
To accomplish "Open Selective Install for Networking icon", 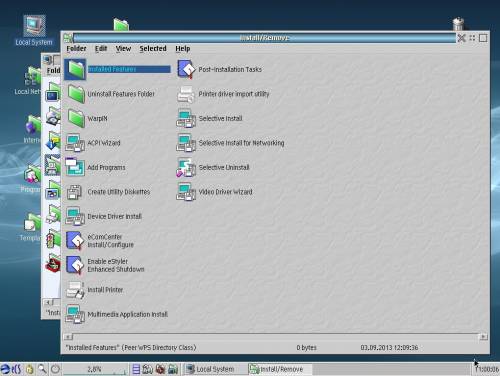I will (186, 143).
